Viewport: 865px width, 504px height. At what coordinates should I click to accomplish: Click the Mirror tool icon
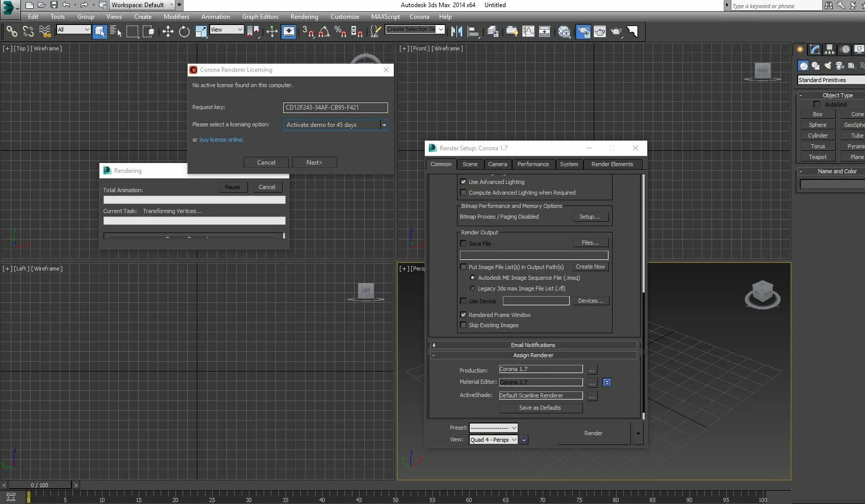456,32
